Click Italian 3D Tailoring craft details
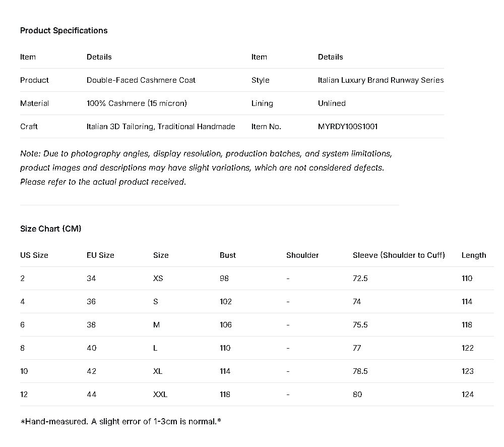The image size is (504, 447). click(x=161, y=127)
